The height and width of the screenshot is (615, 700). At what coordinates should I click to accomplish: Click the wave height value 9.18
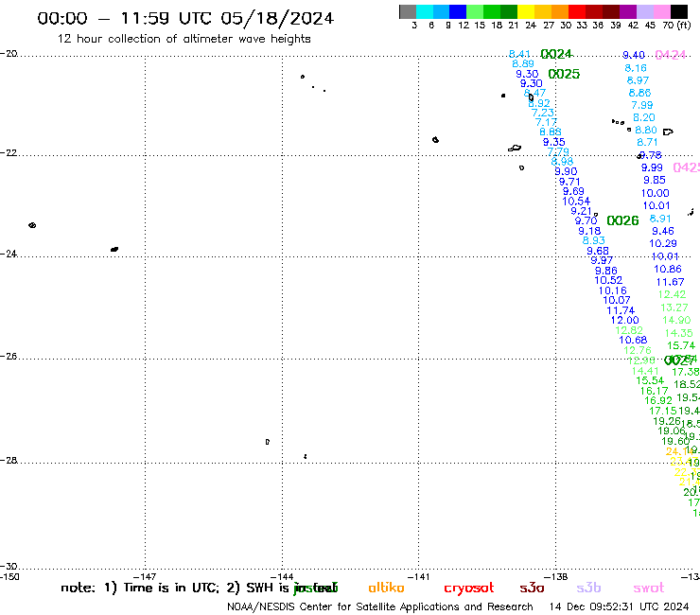(589, 231)
